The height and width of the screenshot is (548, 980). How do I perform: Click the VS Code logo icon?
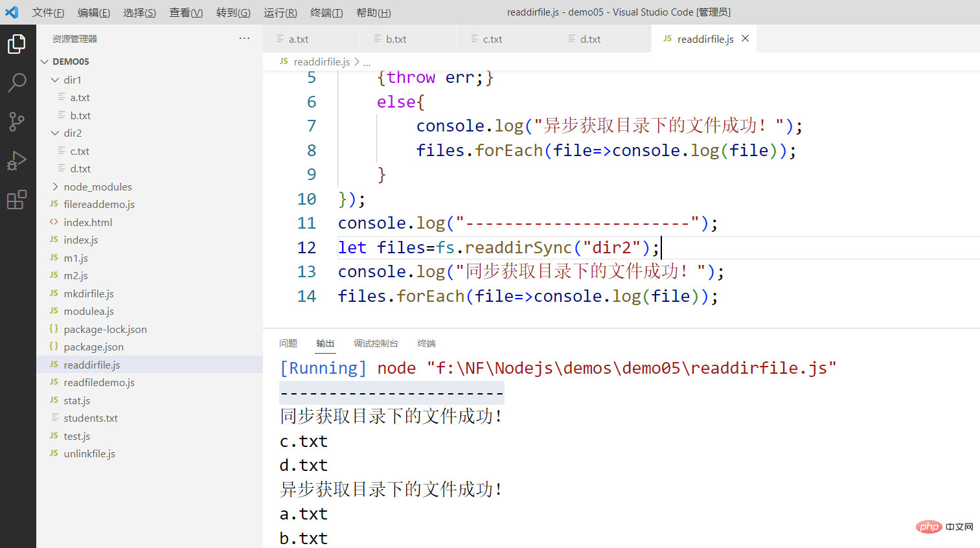[x=12, y=12]
